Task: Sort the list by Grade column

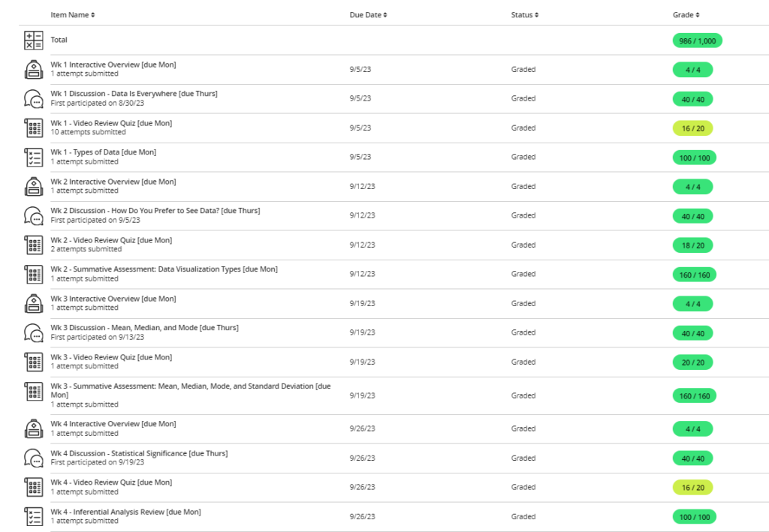Action: (686, 15)
